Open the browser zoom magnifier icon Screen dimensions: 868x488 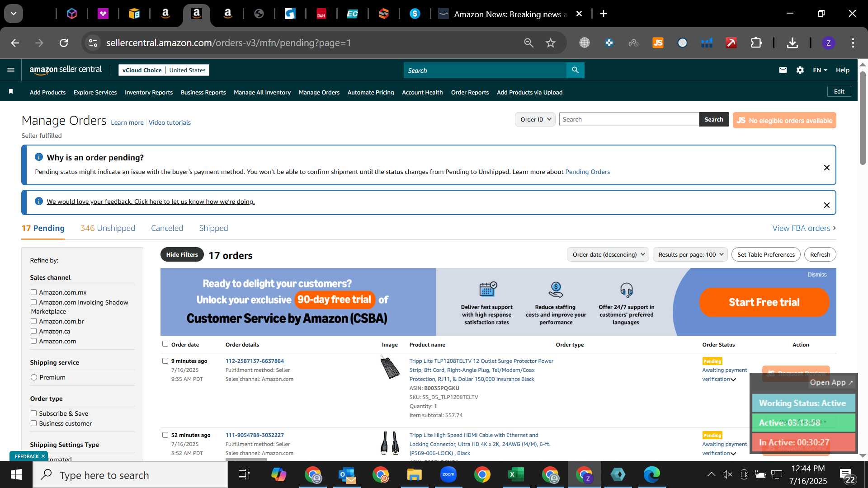click(x=528, y=43)
